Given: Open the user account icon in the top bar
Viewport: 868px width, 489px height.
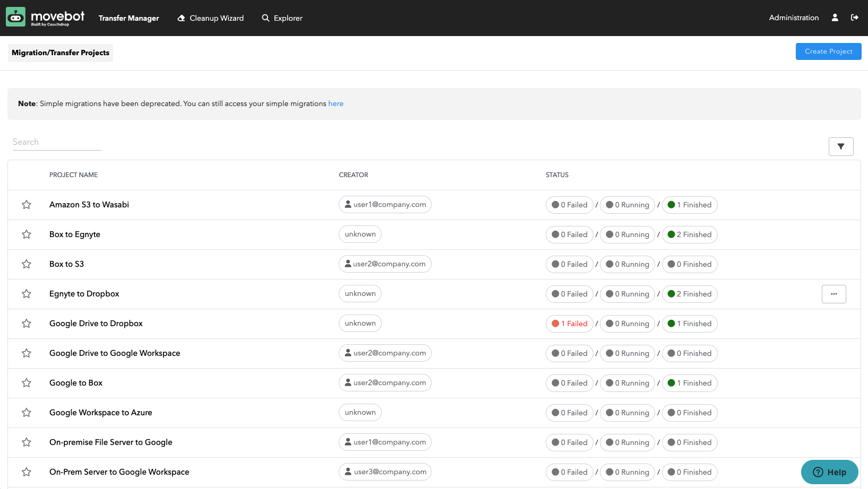Looking at the screenshot, I should click(835, 18).
